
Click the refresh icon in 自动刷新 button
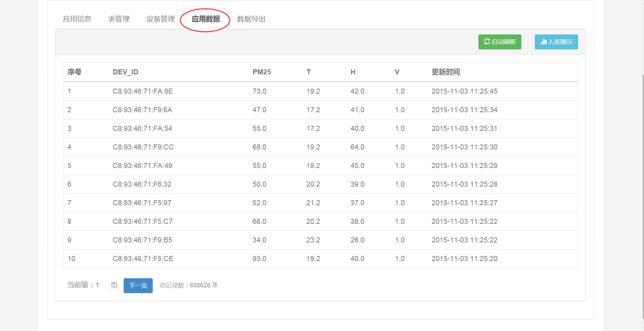487,42
